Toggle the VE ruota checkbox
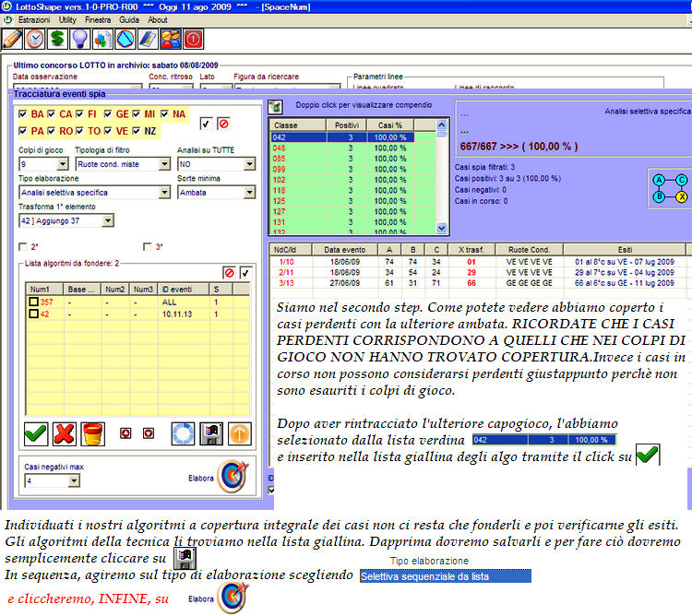692x616 pixels. (108, 131)
